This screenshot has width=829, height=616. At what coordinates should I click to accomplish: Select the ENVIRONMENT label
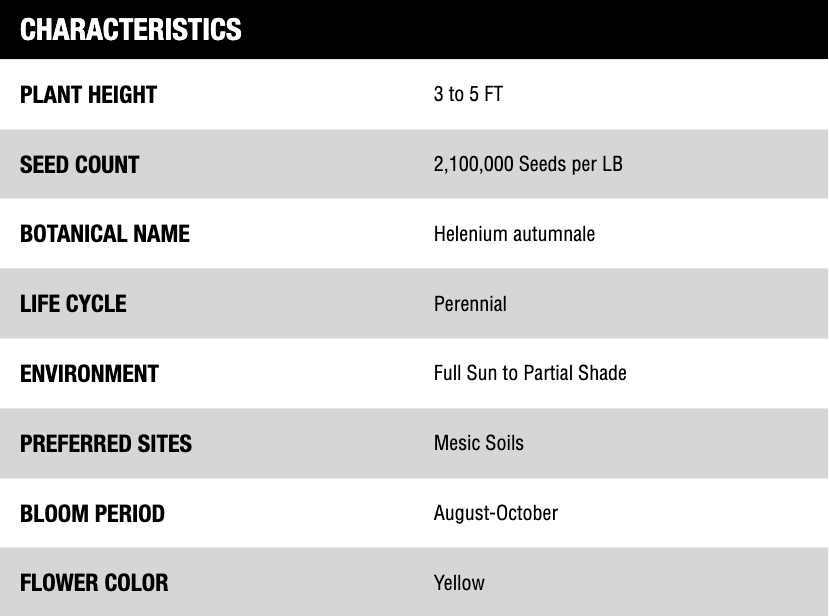click(90, 373)
